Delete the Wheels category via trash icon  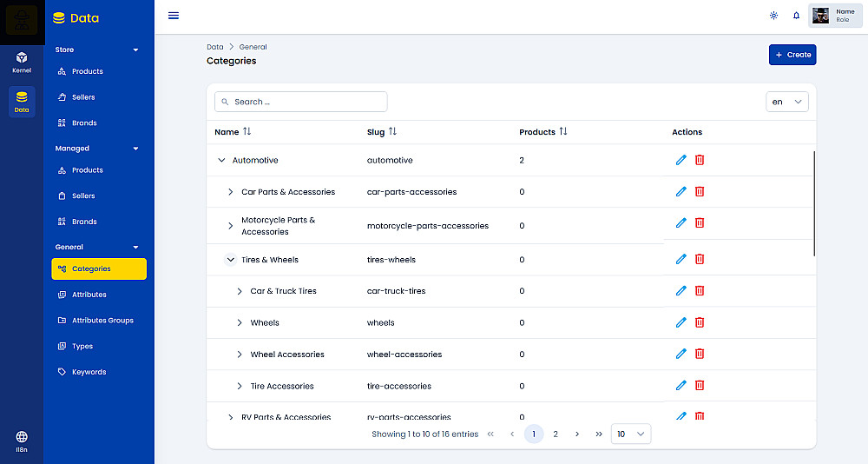[700, 322]
